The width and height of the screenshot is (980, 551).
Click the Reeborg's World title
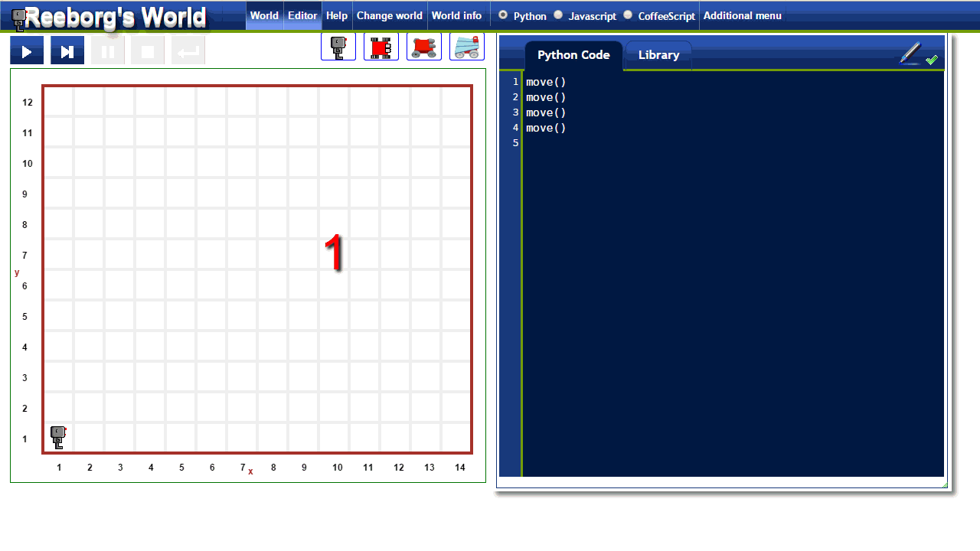click(x=116, y=17)
